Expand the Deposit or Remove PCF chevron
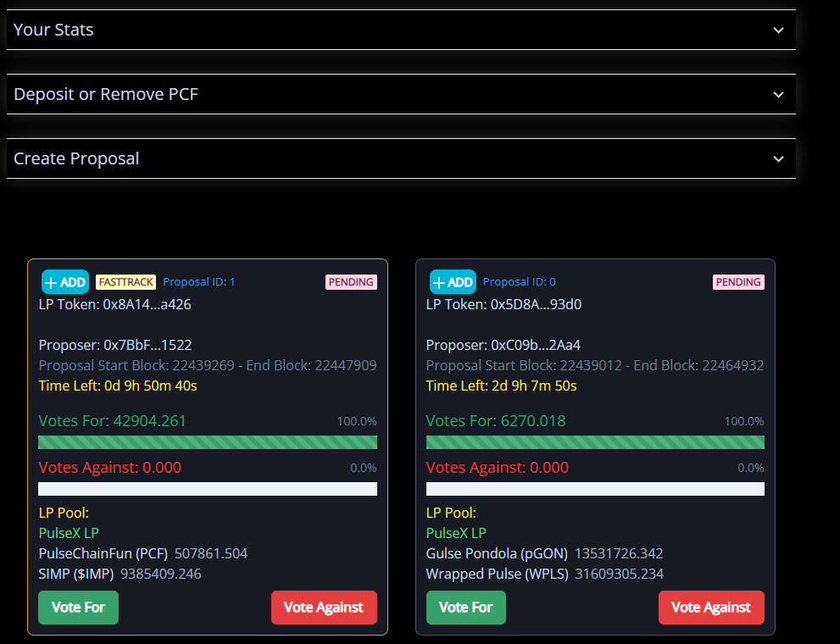The width and height of the screenshot is (840, 644). pyautogui.click(x=778, y=95)
